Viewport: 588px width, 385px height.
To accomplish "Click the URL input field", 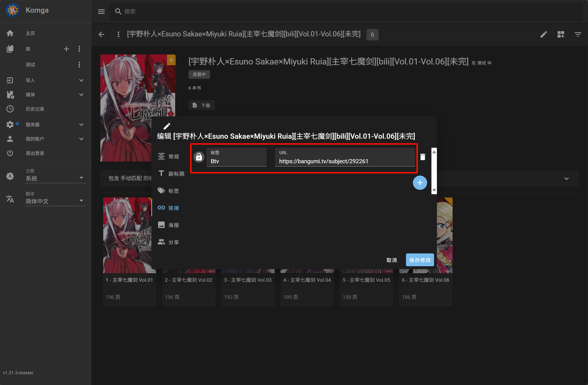I will coord(345,157).
